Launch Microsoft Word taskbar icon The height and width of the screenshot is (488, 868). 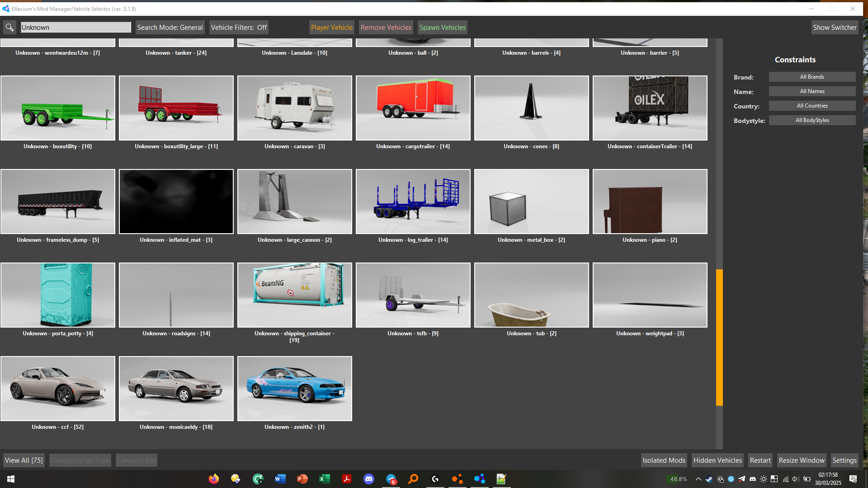[280, 479]
